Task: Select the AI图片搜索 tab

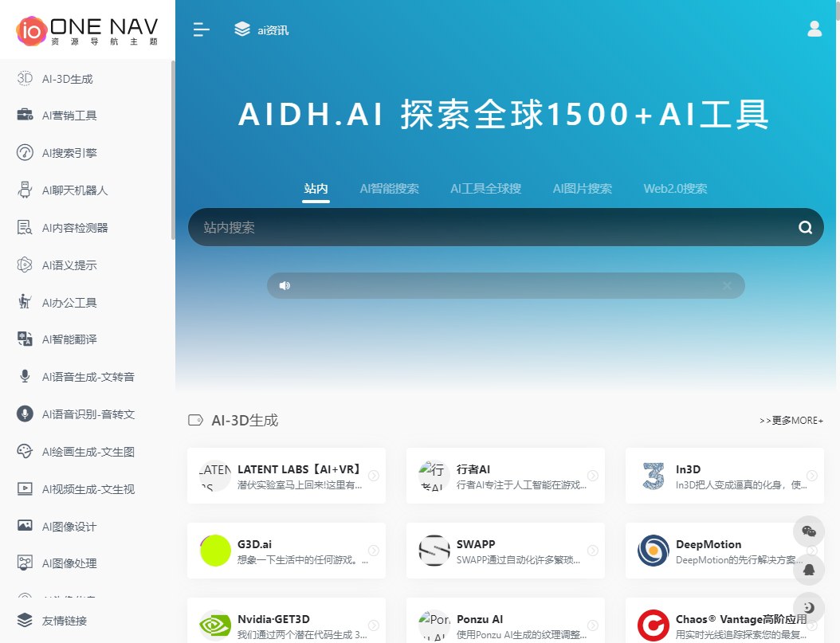Action: click(583, 189)
